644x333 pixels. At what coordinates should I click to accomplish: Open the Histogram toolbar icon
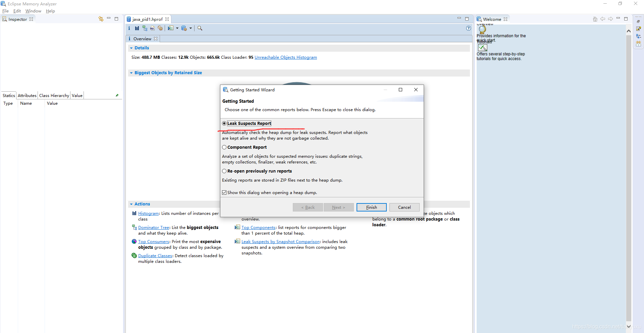coord(137,28)
